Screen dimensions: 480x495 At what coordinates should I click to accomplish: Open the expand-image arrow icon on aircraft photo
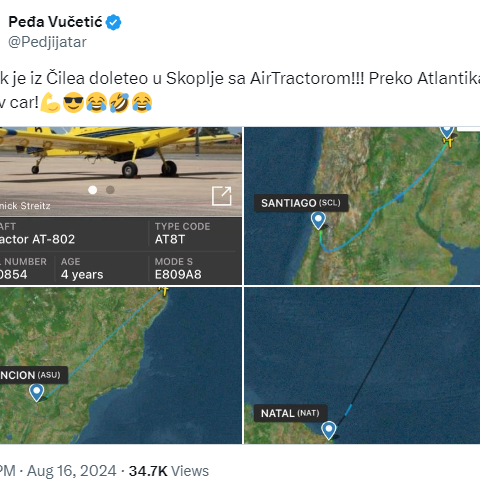click(222, 196)
